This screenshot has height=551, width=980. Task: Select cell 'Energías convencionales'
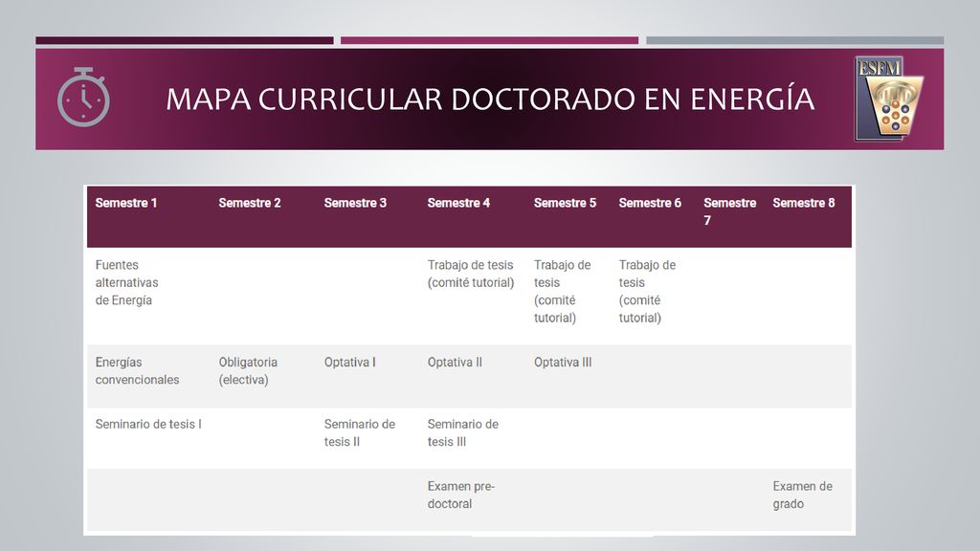[x=138, y=371]
